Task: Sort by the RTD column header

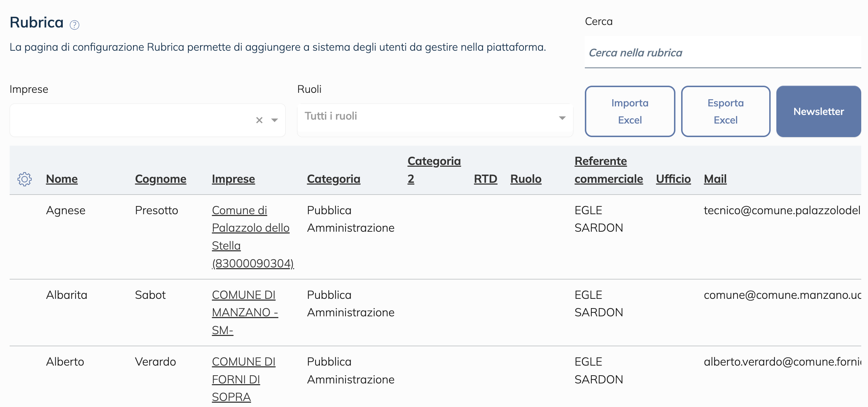Action: [485, 179]
